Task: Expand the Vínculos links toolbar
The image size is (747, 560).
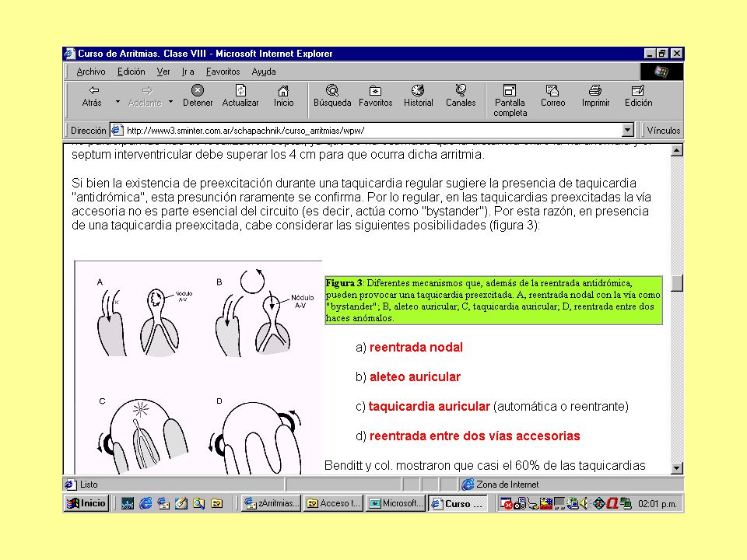Action: coord(663,130)
